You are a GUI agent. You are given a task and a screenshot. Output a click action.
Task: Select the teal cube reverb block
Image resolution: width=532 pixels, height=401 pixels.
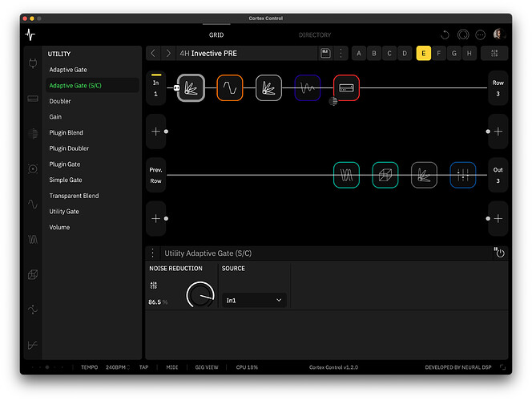pos(385,175)
